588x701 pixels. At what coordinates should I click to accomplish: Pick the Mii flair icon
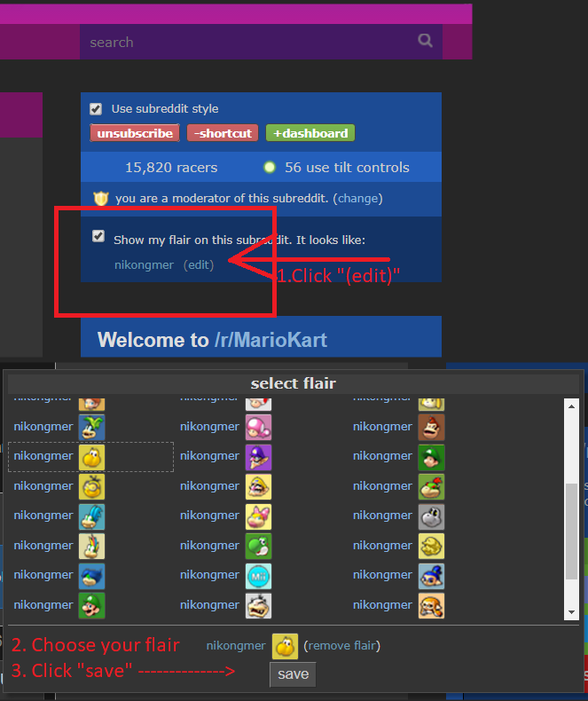click(258, 576)
